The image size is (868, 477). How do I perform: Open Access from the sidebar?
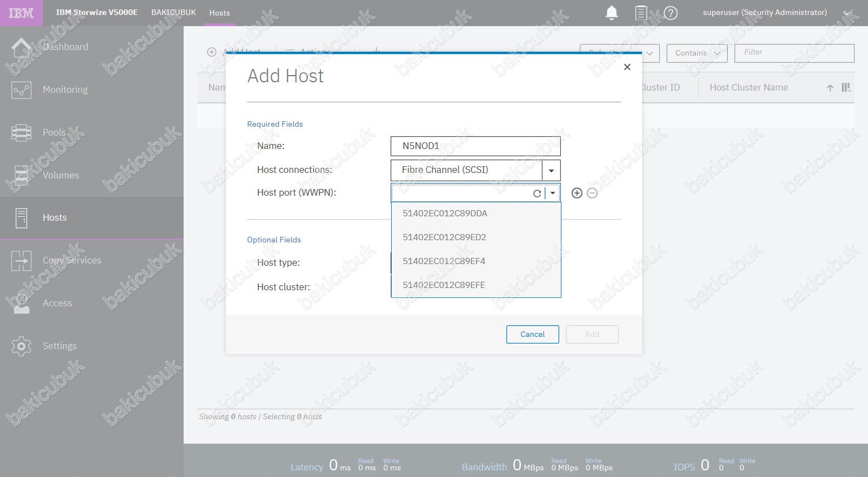point(57,304)
